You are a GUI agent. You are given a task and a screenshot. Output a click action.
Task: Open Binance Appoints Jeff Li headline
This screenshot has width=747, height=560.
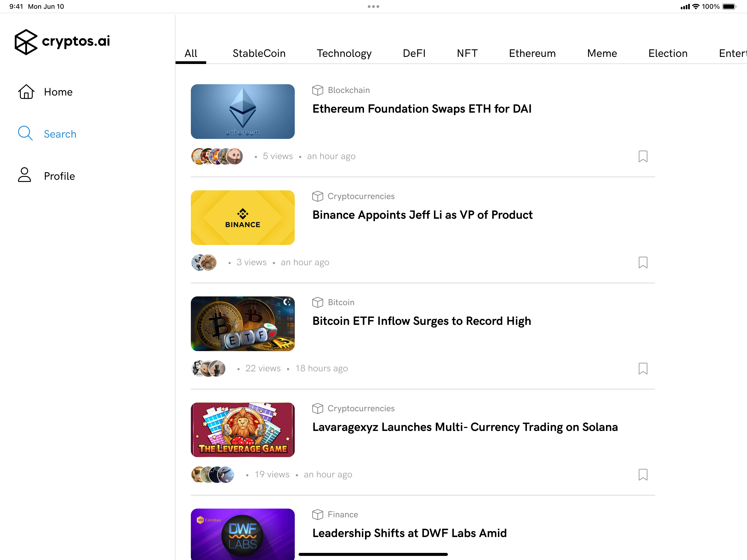tap(422, 215)
